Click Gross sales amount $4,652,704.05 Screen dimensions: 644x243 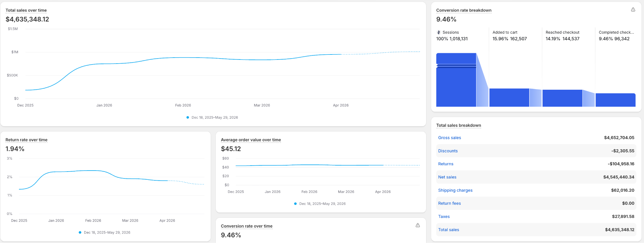pyautogui.click(x=619, y=138)
